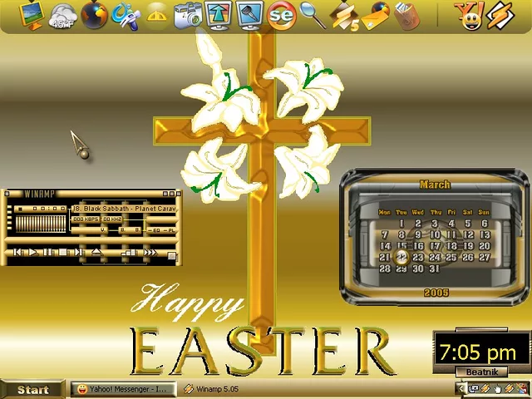Launch the red 'se' circle icon
Viewport: 532px width, 399px height.
[x=281, y=16]
